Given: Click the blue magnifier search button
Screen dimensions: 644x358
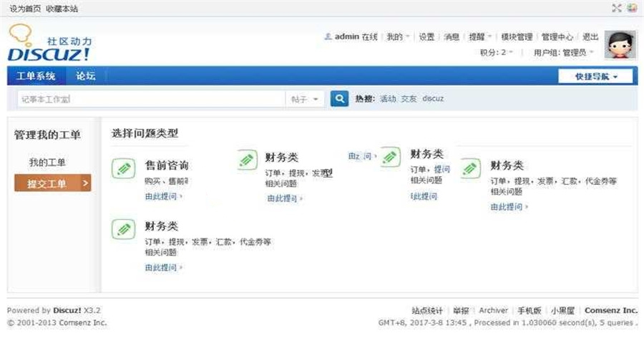Looking at the screenshot, I should (x=338, y=99).
